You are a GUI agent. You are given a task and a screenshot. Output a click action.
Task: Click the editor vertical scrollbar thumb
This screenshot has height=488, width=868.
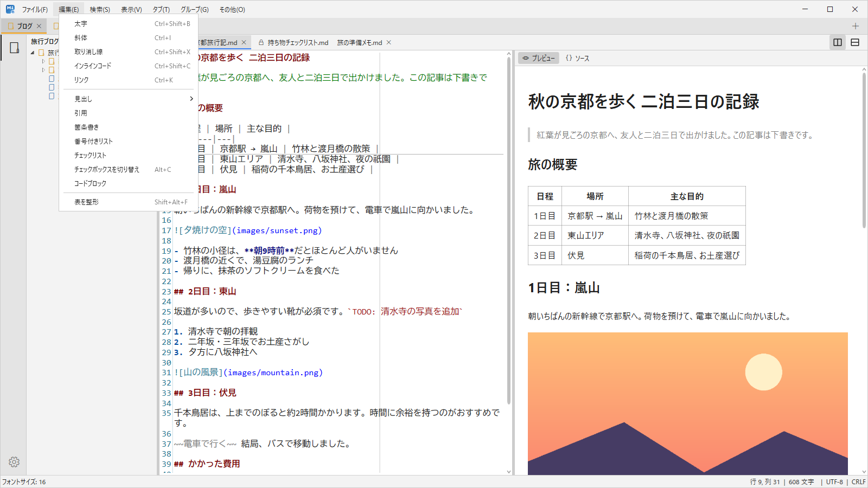pyautogui.click(x=509, y=230)
